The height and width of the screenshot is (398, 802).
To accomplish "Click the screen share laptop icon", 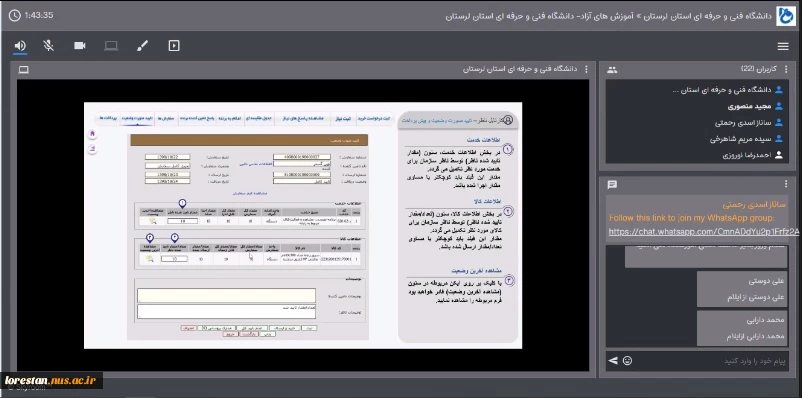I will point(111,46).
